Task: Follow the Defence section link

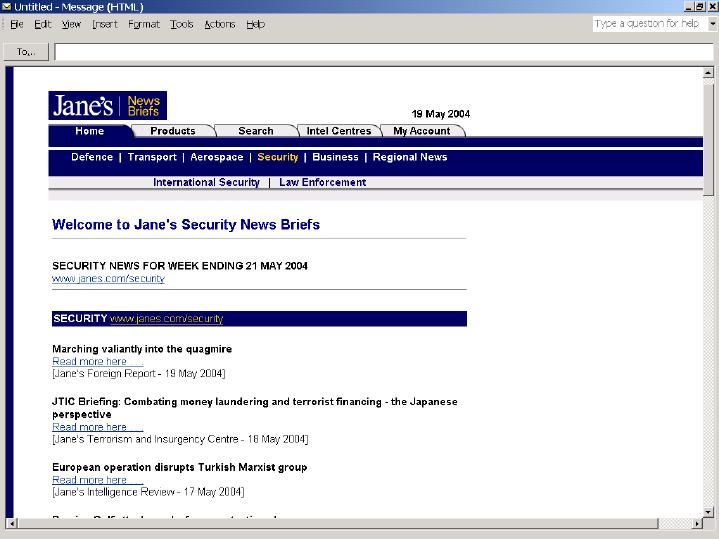Action: 92,157
